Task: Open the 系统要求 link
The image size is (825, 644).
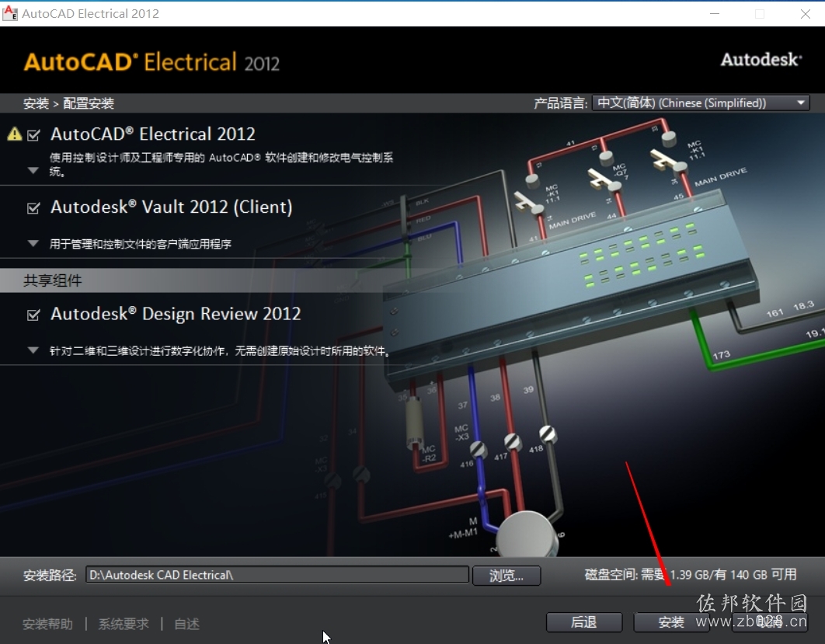Action: pos(124,624)
